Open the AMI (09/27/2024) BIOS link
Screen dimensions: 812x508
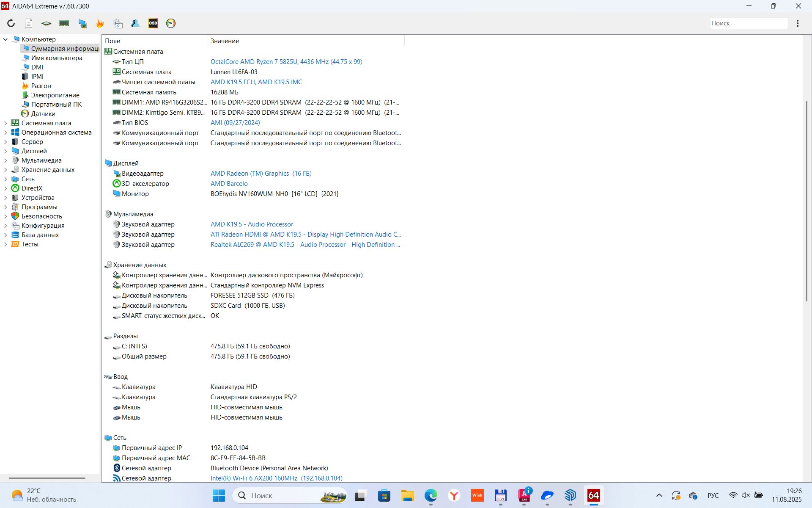click(x=235, y=123)
